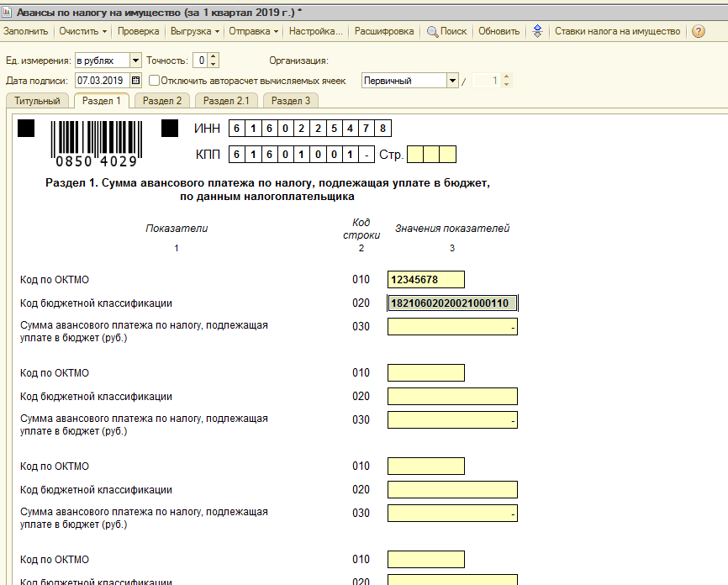Screen dimensions: 728x585
Task: Switch to the Титульный tab
Action: [37, 101]
